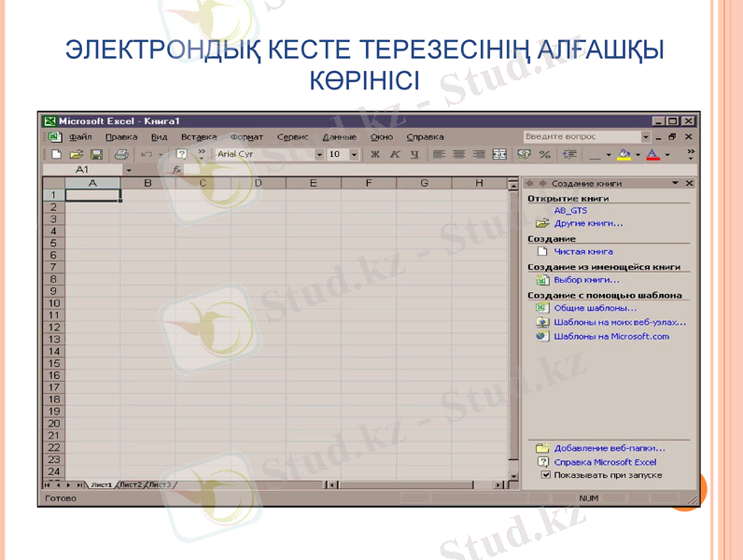Open the Файл menu
This screenshot has width=743, height=560.
click(x=80, y=137)
